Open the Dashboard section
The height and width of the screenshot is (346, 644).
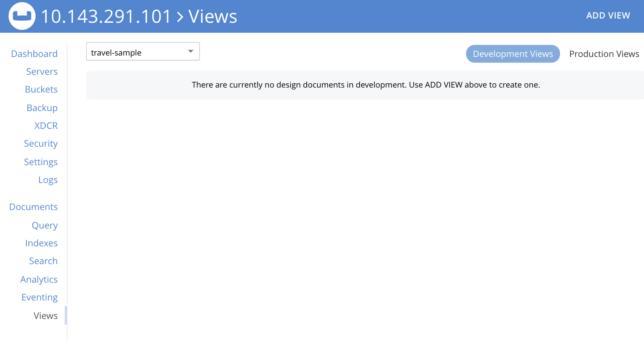34,53
